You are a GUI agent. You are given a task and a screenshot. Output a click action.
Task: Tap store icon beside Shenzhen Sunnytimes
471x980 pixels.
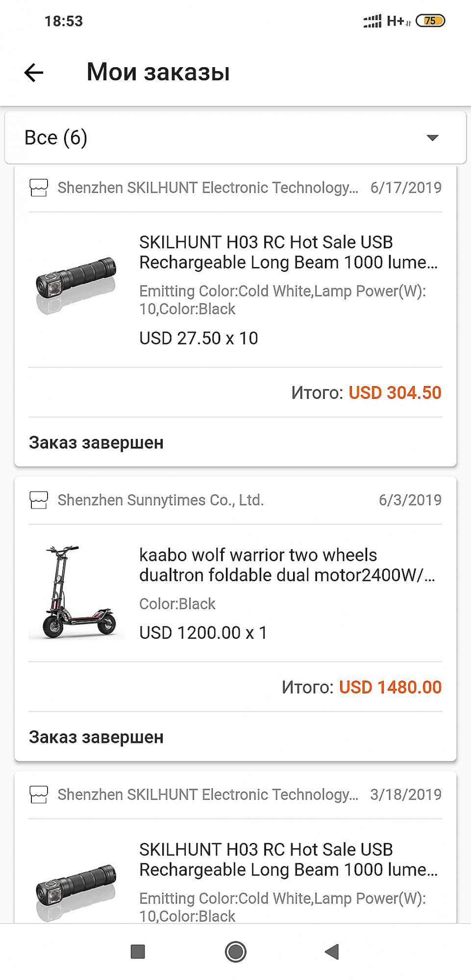pyautogui.click(x=39, y=500)
